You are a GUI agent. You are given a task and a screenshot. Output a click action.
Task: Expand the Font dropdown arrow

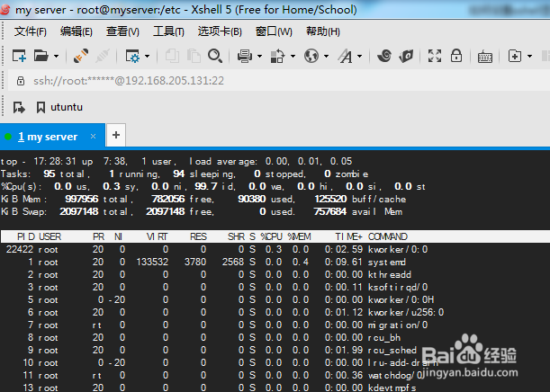point(359,56)
